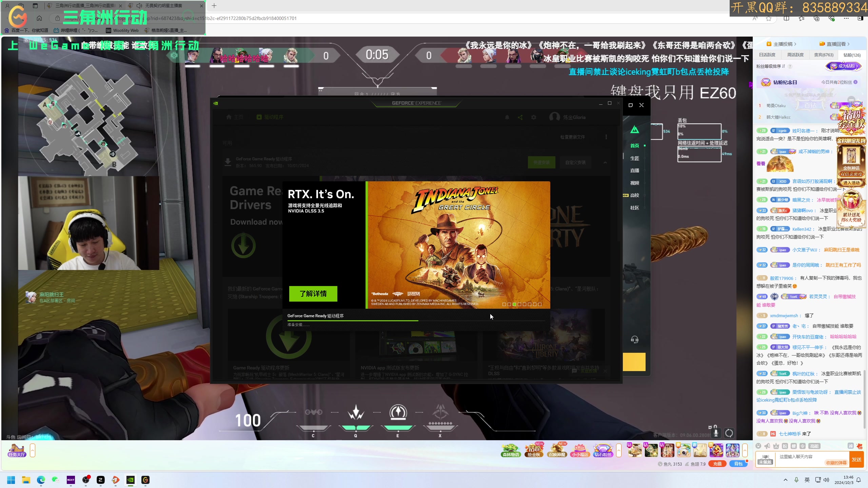Toggle the 高能 danmaku option
The width and height of the screenshot is (868, 488).
(x=814, y=446)
